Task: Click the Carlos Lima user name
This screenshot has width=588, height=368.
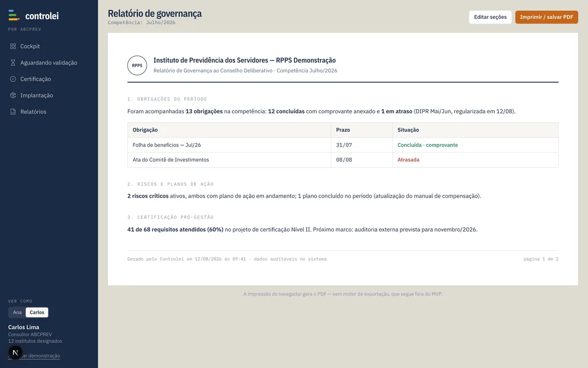Action: [x=24, y=327]
